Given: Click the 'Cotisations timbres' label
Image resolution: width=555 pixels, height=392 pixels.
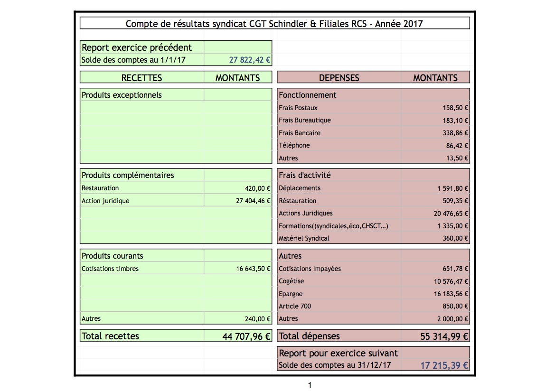Looking at the screenshot, I should point(110,269).
